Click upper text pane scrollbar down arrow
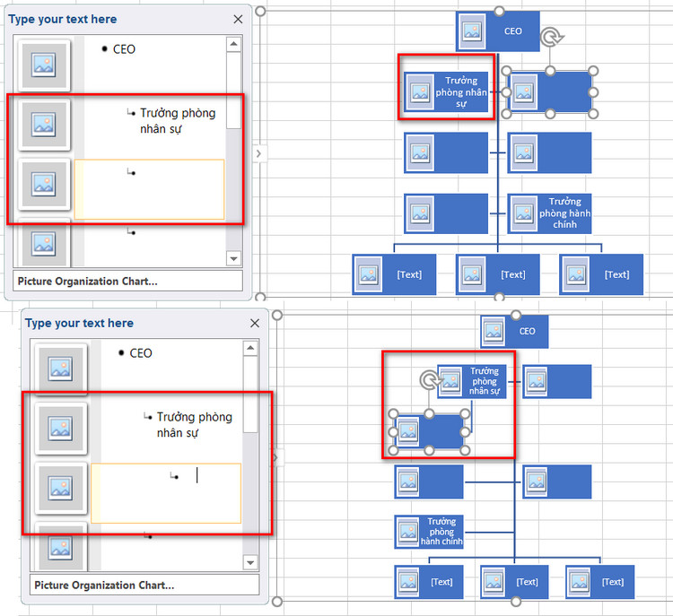 point(233,258)
